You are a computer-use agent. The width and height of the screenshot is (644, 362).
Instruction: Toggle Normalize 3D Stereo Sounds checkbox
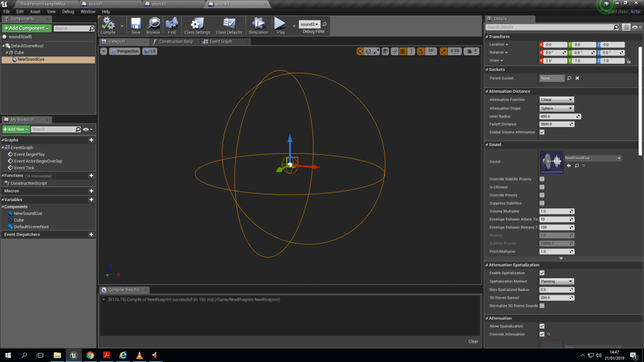tap(542, 306)
